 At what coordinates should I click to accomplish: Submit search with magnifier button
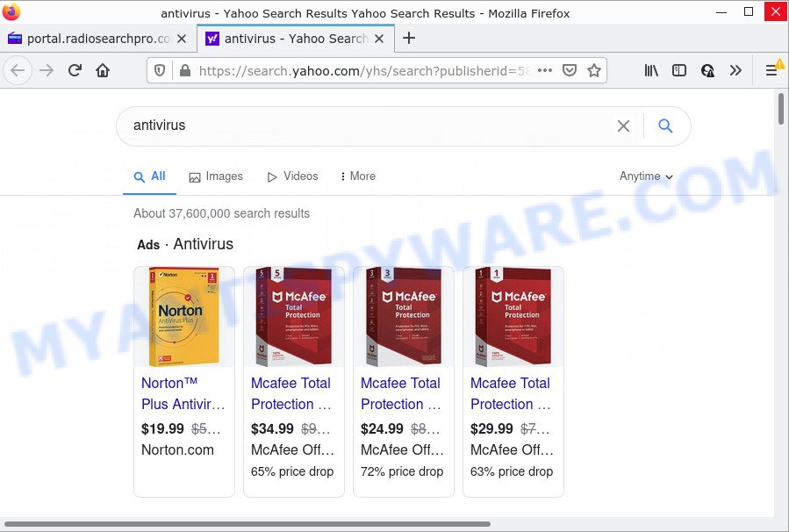tap(665, 126)
